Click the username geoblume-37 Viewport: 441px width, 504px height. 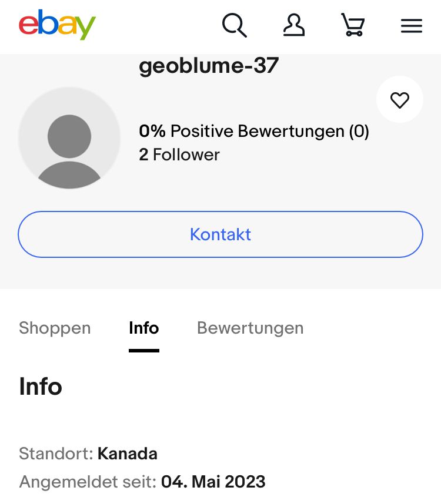pyautogui.click(x=209, y=66)
